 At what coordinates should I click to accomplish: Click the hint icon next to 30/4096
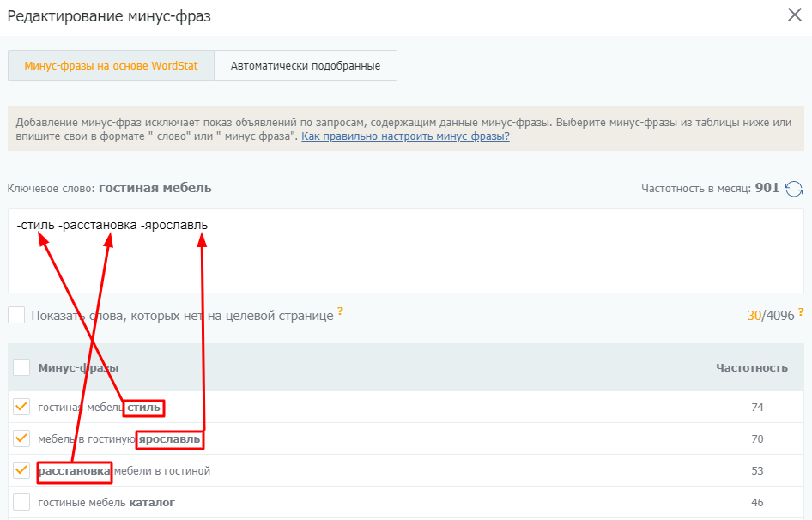(801, 311)
